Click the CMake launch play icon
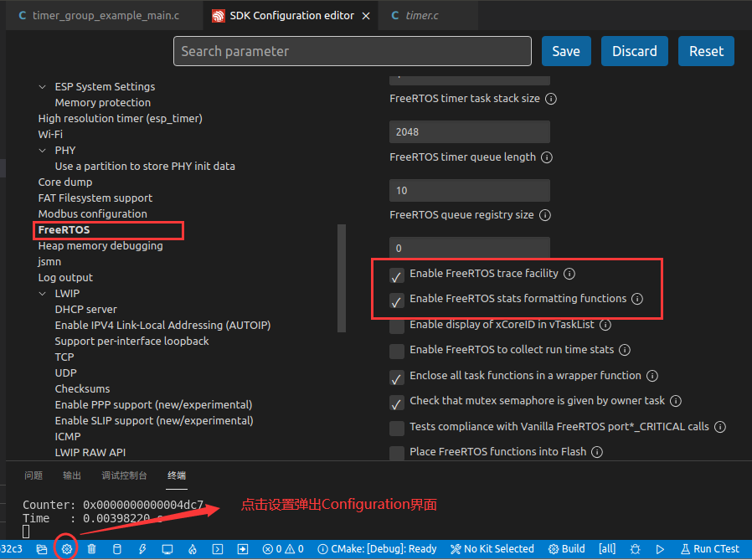Viewport: 752px width, 560px height. tap(661, 549)
